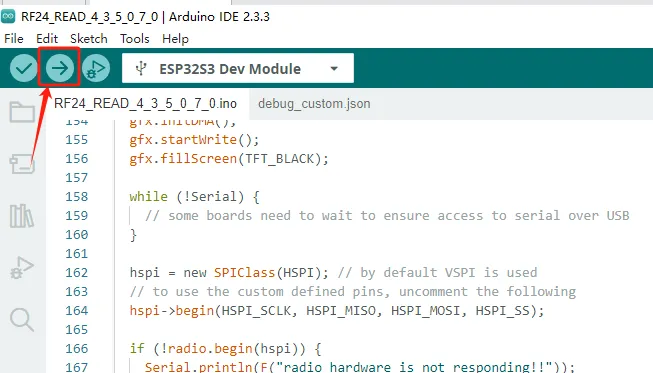
Task: Open the Sketchbook folder sidebar icon
Action: click(x=22, y=112)
